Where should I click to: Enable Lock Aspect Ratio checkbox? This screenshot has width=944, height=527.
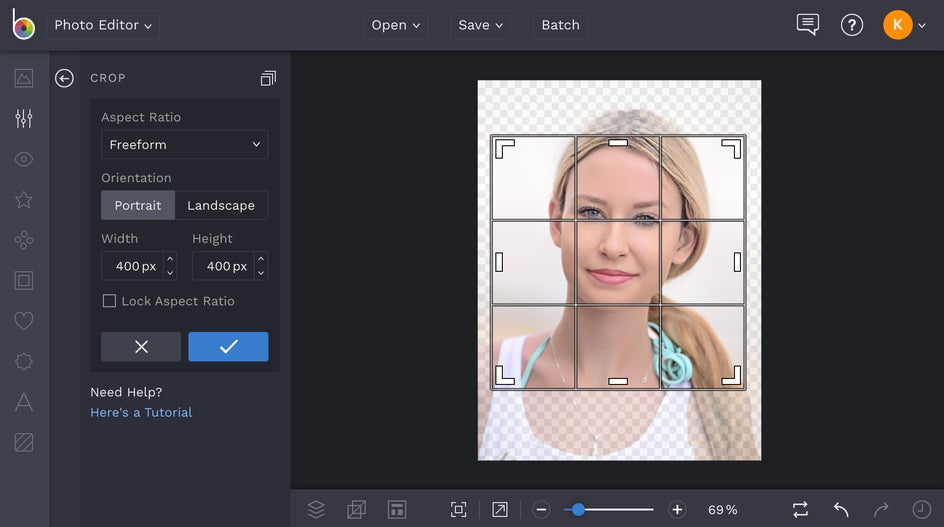click(110, 301)
